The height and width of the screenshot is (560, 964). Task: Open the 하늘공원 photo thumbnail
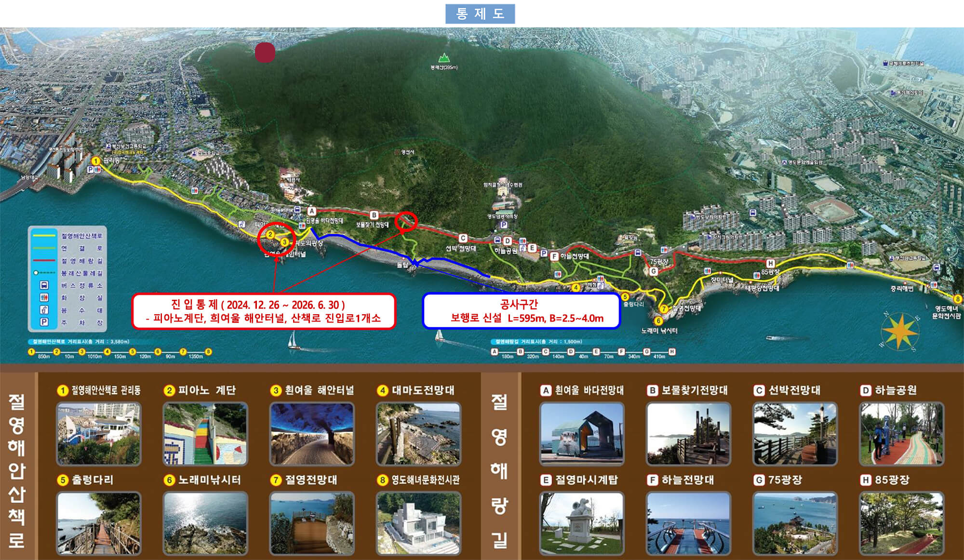pyautogui.click(x=901, y=434)
